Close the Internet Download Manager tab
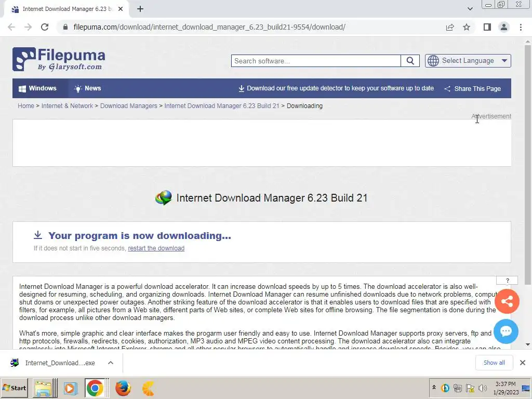 click(121, 9)
